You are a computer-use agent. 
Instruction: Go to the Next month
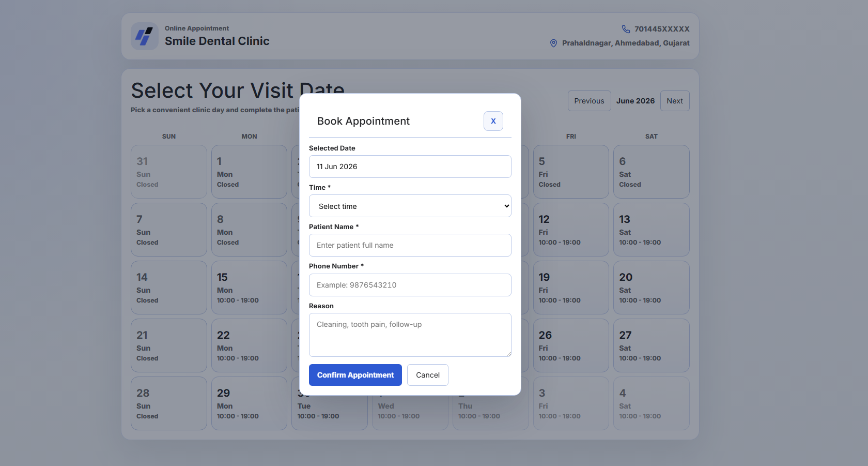tap(675, 101)
